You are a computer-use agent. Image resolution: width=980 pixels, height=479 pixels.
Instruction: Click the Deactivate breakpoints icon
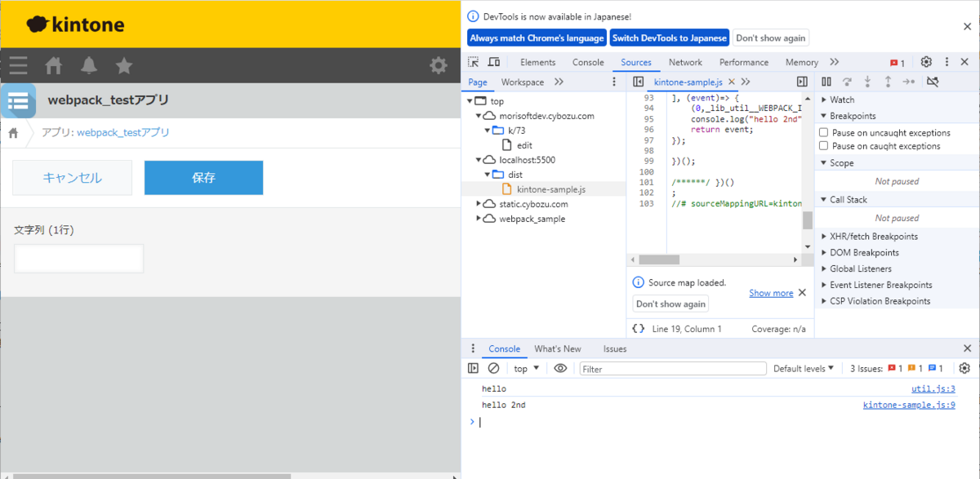[932, 82]
